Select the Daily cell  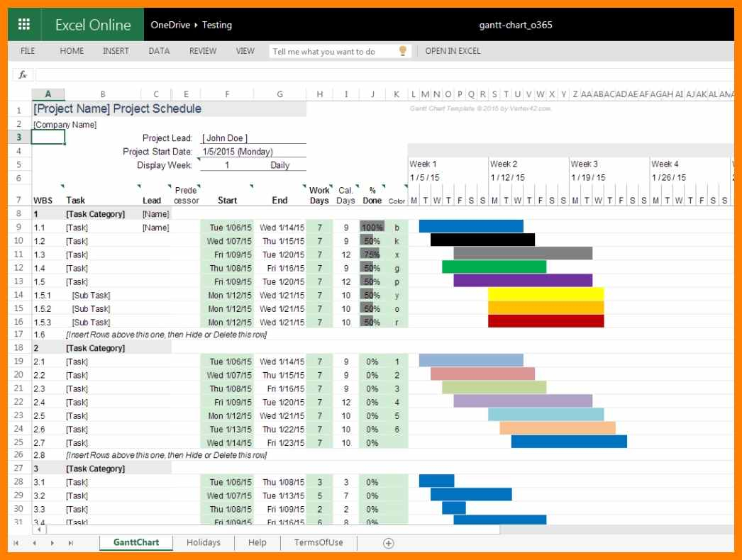pyautogui.click(x=279, y=165)
